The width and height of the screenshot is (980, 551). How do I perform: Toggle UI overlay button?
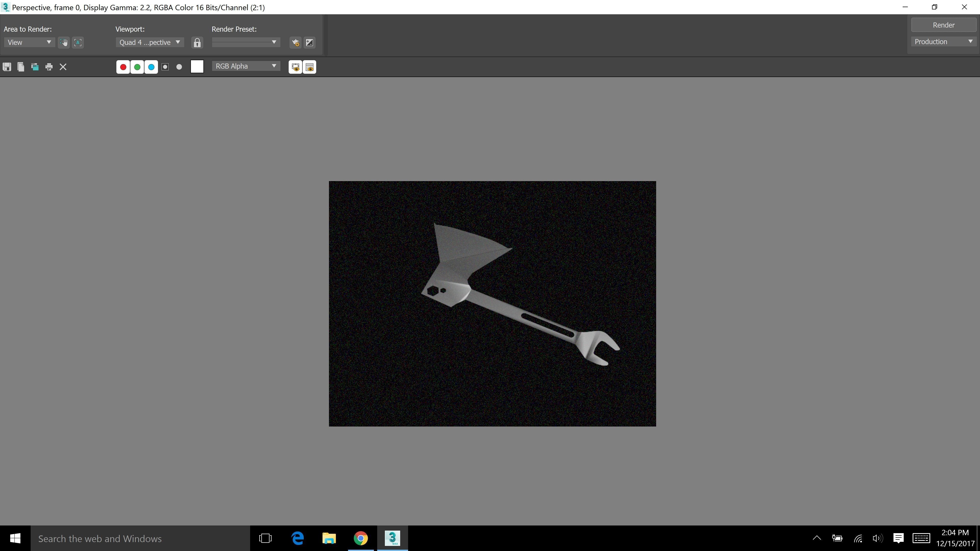pyautogui.click(x=295, y=67)
